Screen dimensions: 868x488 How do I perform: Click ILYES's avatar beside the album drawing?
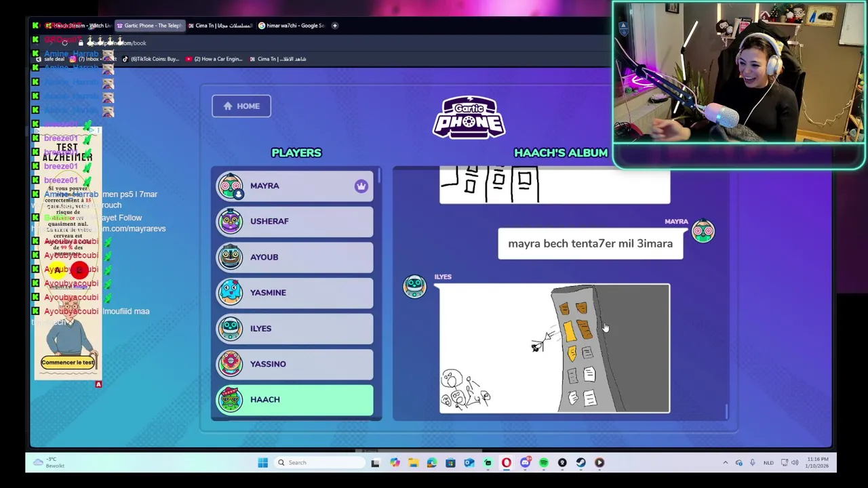(414, 286)
